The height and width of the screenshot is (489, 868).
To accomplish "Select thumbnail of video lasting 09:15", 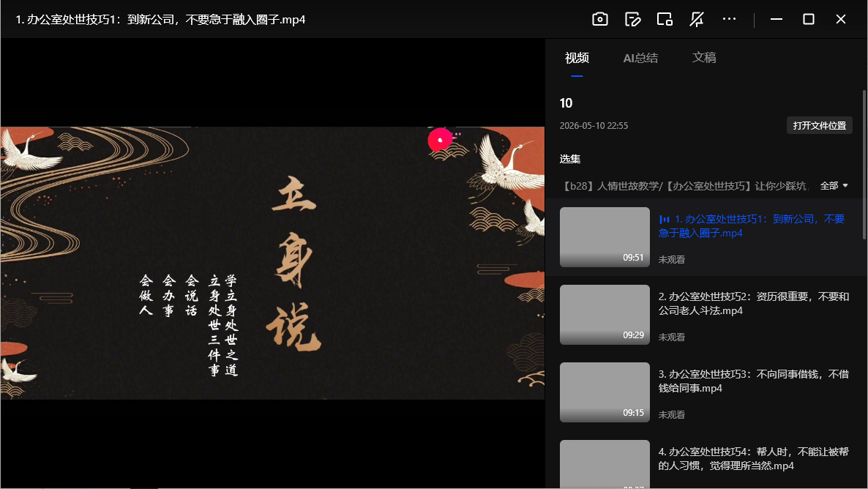I will (605, 392).
